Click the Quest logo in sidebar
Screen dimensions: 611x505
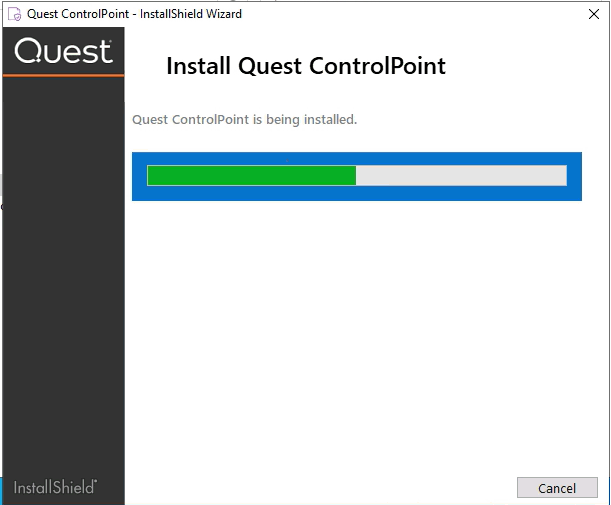(63, 51)
